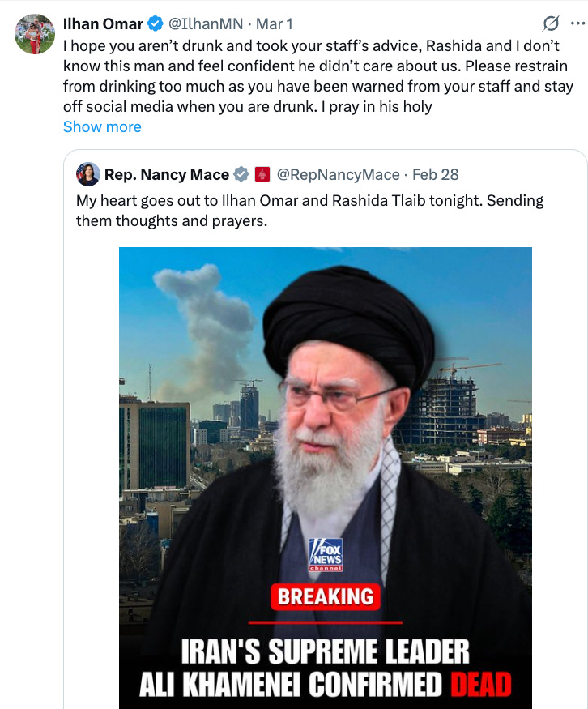The height and width of the screenshot is (709, 588).
Task: Visit the @IlhanMN handle
Action: click(x=206, y=23)
